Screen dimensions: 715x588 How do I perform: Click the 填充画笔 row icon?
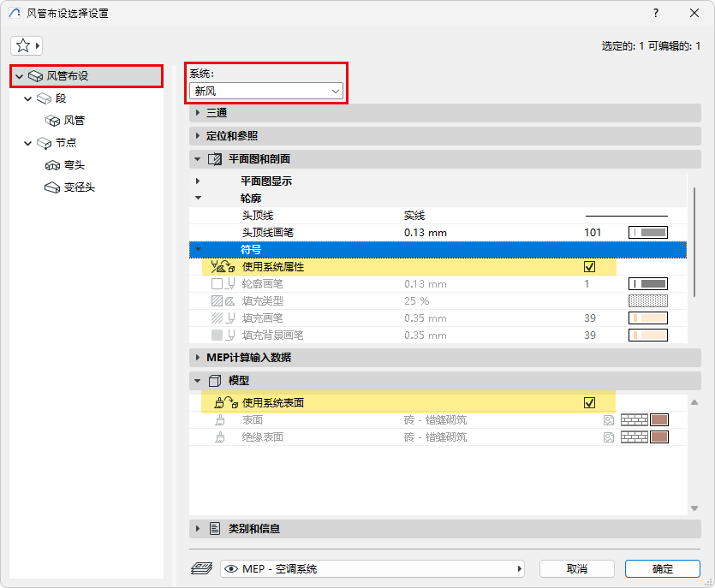pyautogui.click(x=223, y=318)
